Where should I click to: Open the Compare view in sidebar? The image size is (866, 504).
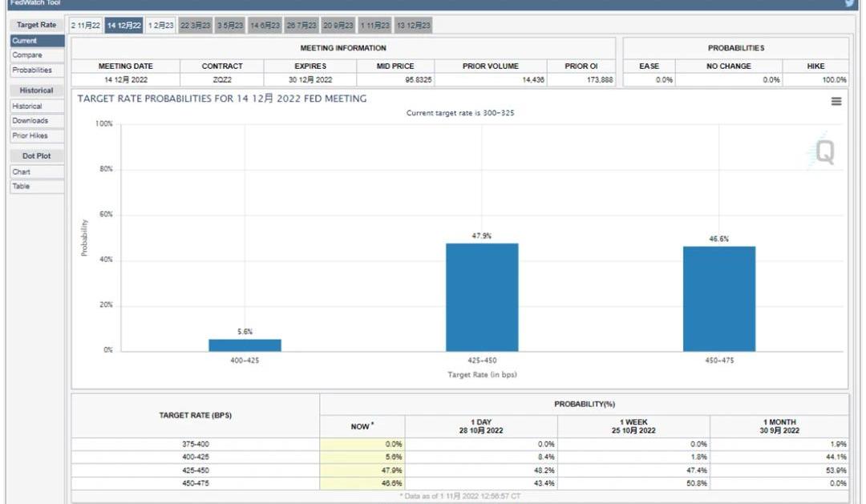tap(27, 55)
